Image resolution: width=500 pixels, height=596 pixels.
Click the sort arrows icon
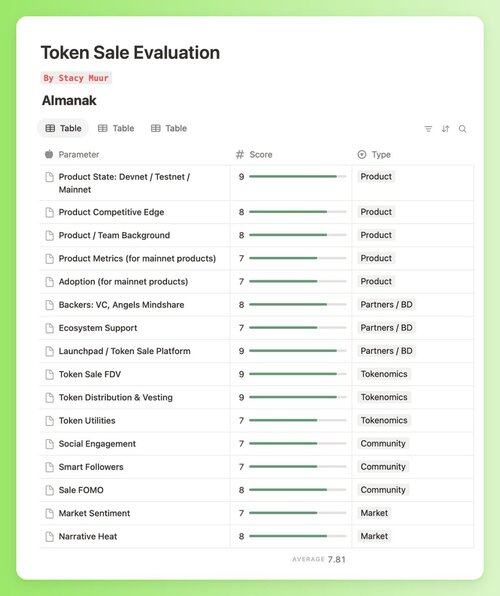click(445, 129)
